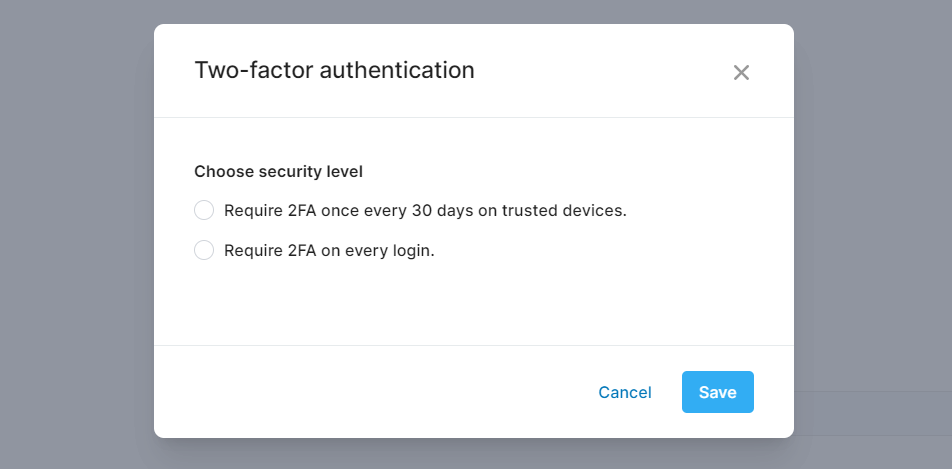Viewport: 952px width, 469px height.
Task: Click the "Two-factor authentication" dialog title
Action: click(334, 70)
